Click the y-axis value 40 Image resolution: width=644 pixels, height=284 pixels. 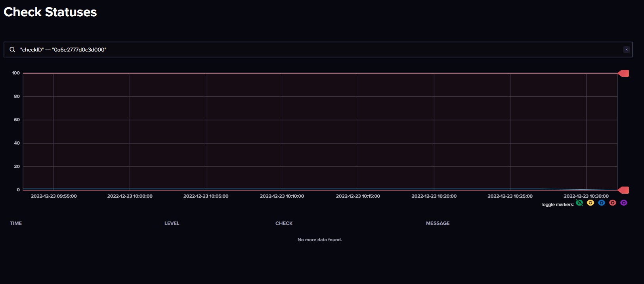[x=17, y=143]
